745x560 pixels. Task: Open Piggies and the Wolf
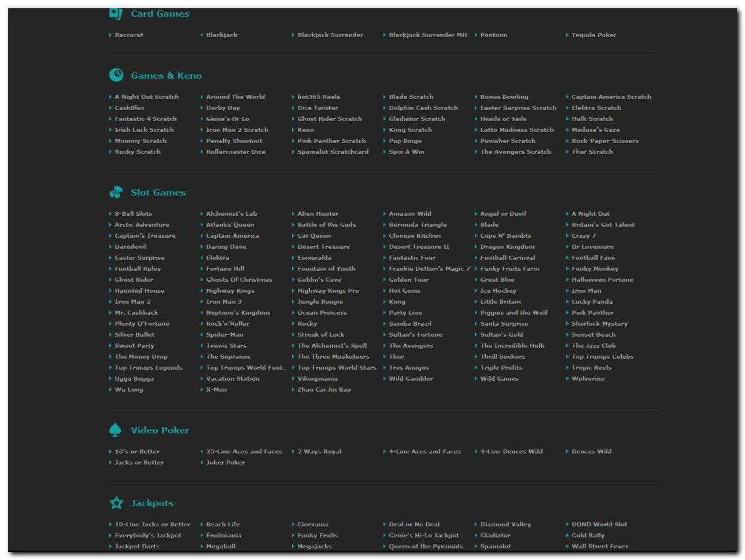click(514, 313)
